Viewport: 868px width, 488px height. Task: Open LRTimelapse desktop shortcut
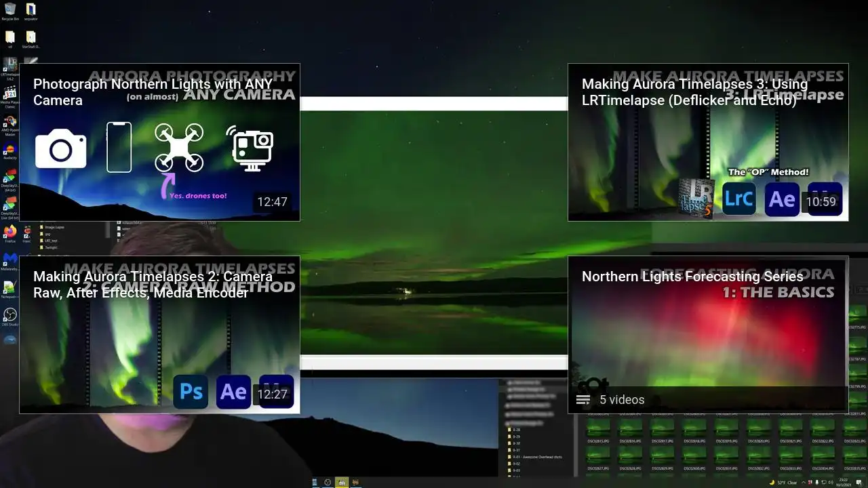pos(10,68)
